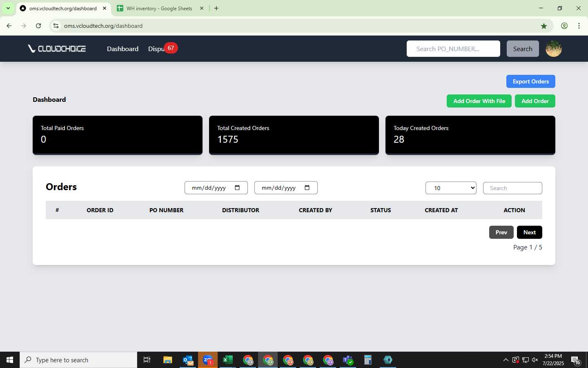Image resolution: width=588 pixels, height=368 pixels.
Task: Click the Total Paid Orders card
Action: pyautogui.click(x=118, y=135)
